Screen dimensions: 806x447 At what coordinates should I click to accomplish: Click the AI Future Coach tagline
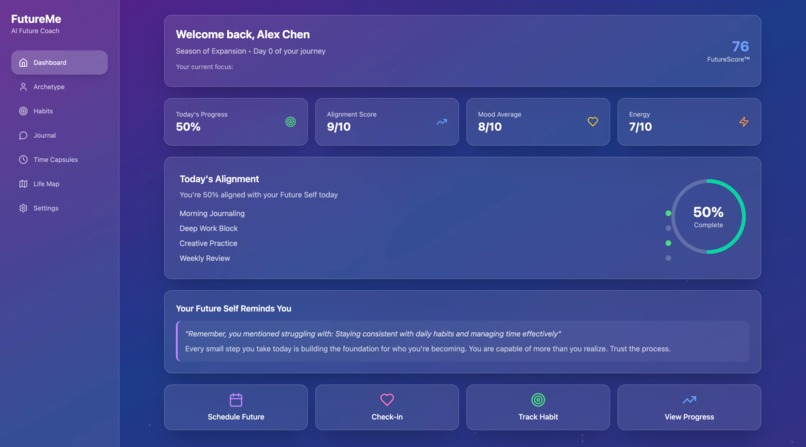point(35,31)
